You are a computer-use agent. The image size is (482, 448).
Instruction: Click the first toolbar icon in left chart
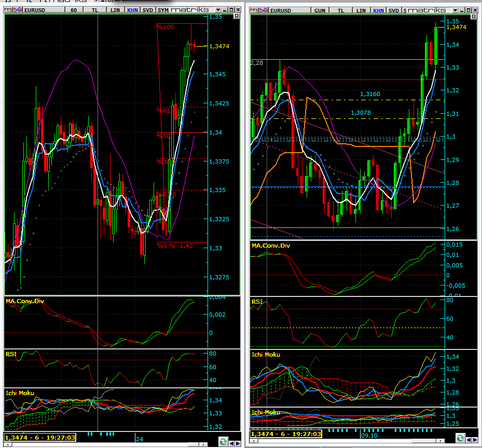[x=7, y=10]
